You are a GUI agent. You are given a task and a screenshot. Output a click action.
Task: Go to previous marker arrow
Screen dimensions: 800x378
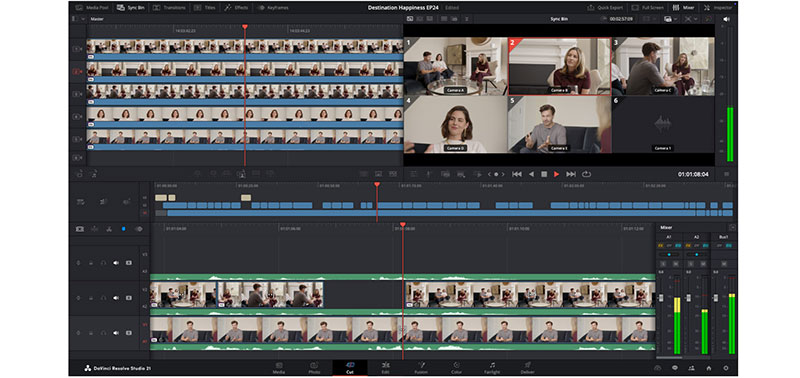tap(489, 174)
